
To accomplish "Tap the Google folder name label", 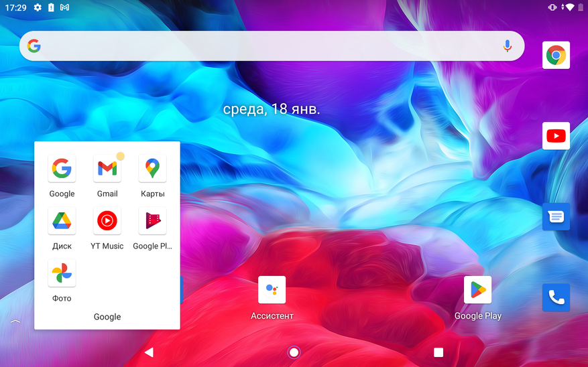I will 107,317.
